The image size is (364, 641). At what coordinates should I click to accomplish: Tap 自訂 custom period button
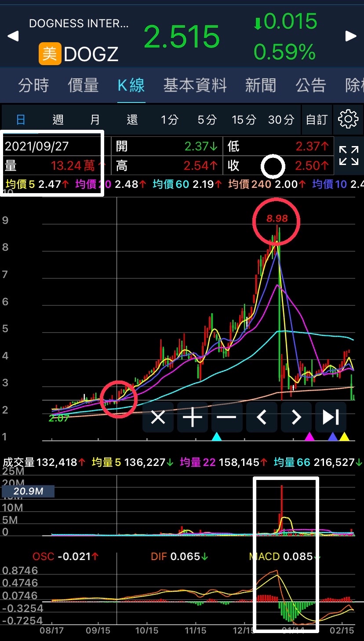tap(317, 119)
